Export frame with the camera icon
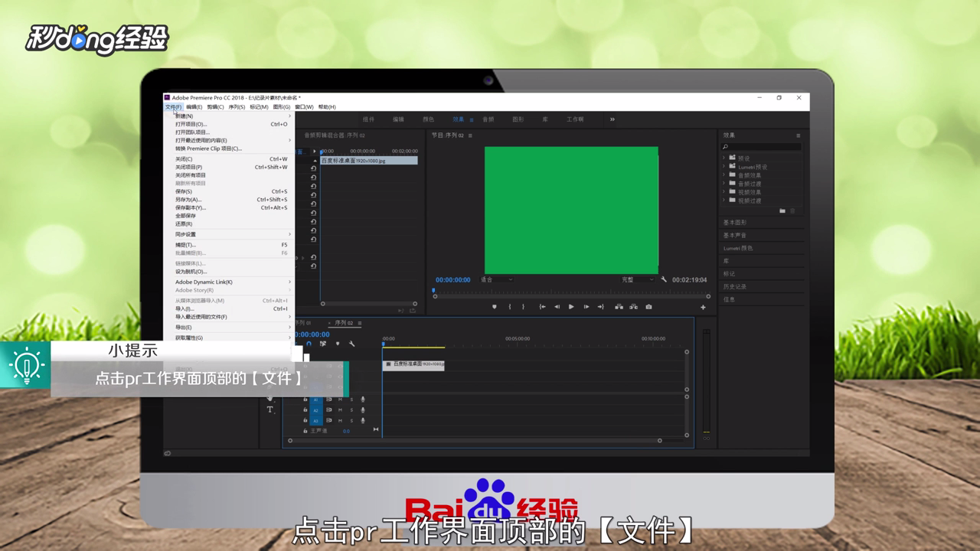Image resolution: width=980 pixels, height=551 pixels. [x=648, y=307]
